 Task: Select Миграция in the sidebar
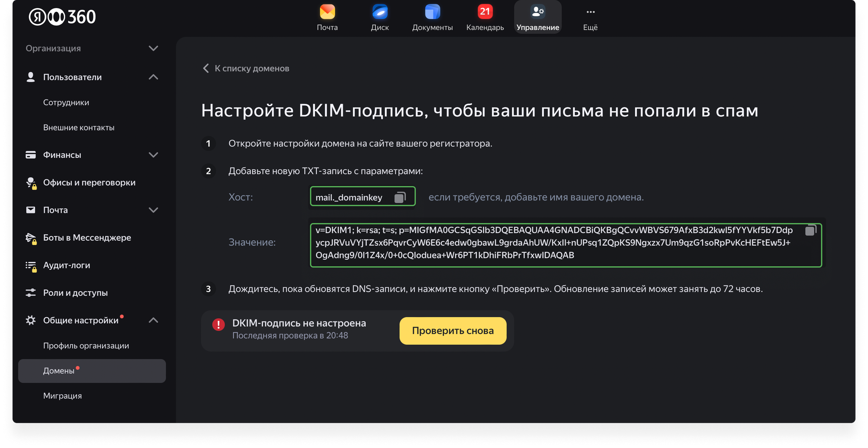point(62,396)
